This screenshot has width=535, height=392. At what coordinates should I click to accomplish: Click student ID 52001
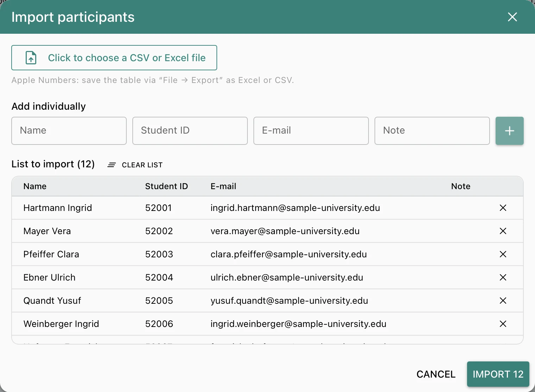158,208
